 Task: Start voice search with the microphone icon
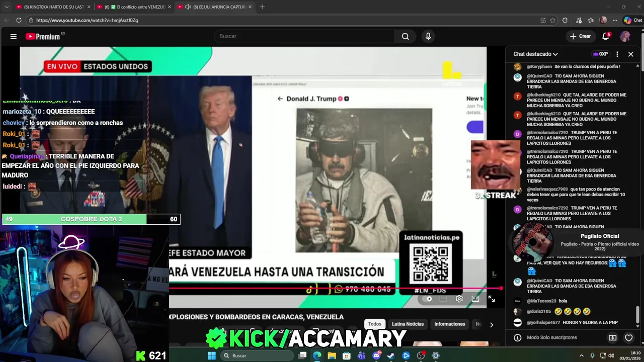coord(428,36)
